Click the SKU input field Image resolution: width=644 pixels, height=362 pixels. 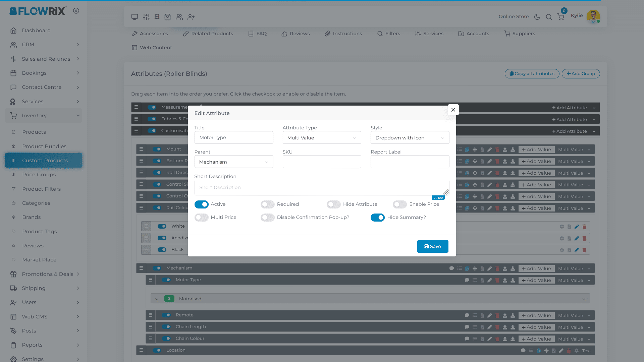coord(321,162)
